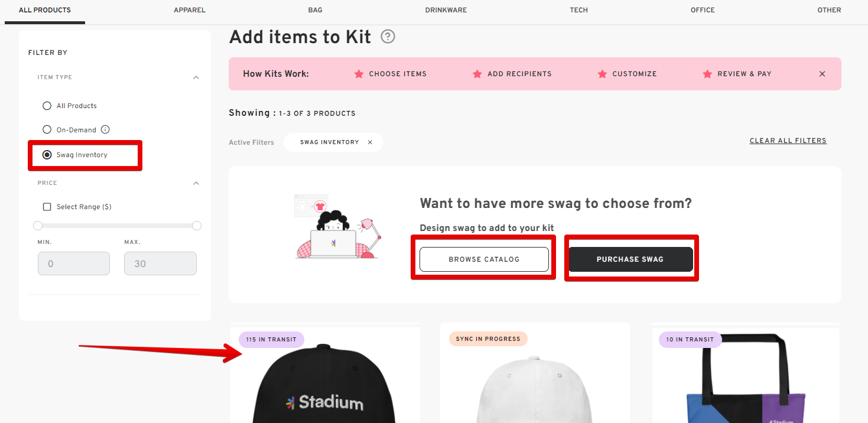Click the BROWSE CATALOG button
Viewport: 868px width, 423px height.
(484, 259)
